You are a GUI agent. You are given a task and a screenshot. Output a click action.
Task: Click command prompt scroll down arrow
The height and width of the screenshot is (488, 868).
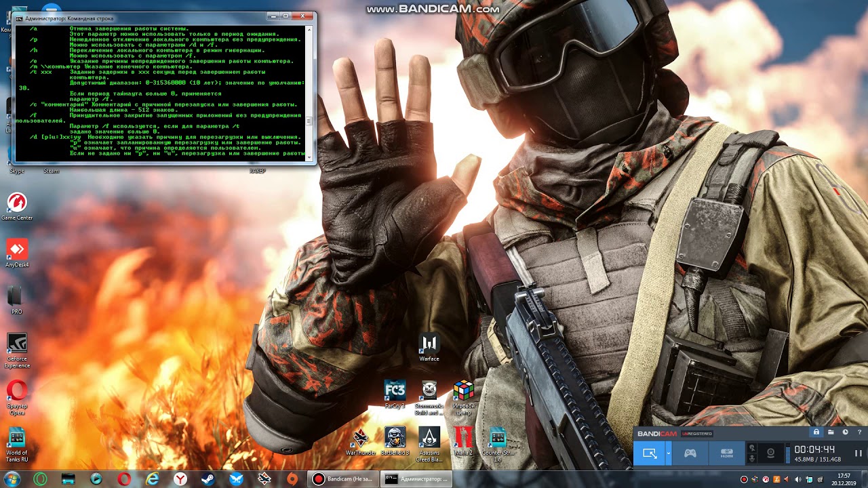click(310, 157)
